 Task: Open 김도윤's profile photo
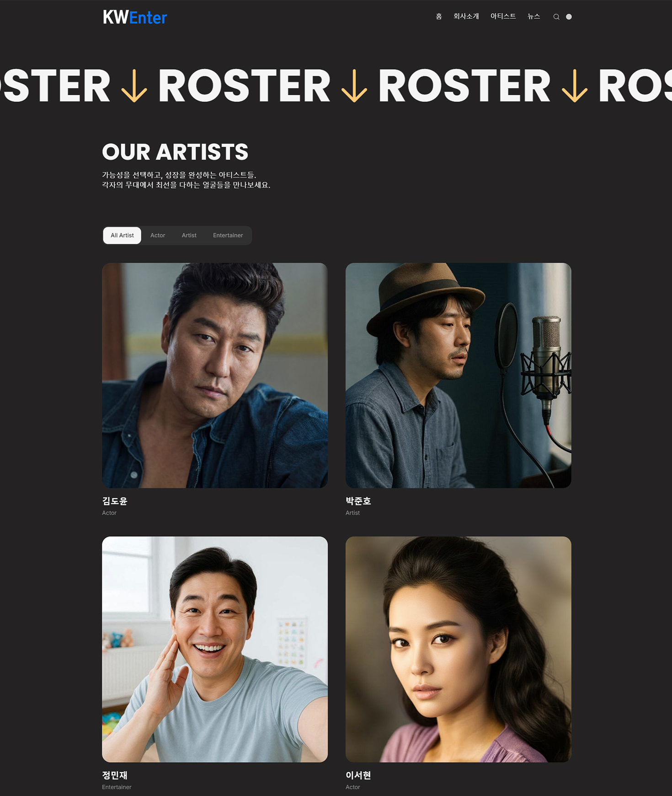(215, 375)
